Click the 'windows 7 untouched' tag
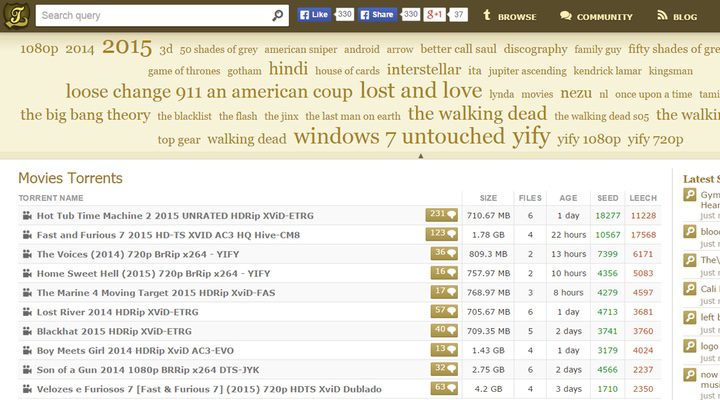This screenshot has height=400, width=720. coord(399,136)
